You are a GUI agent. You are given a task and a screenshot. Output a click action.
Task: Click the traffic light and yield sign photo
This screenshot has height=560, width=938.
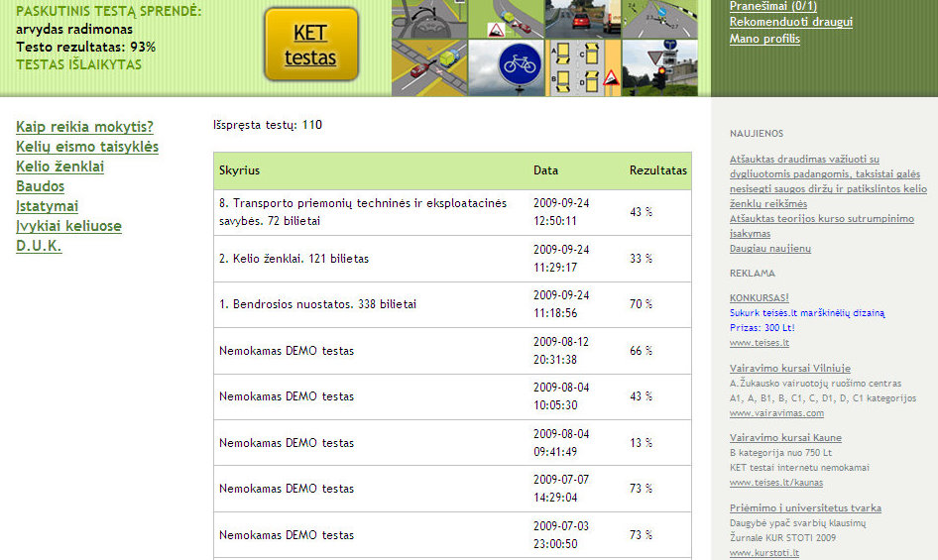[659, 67]
